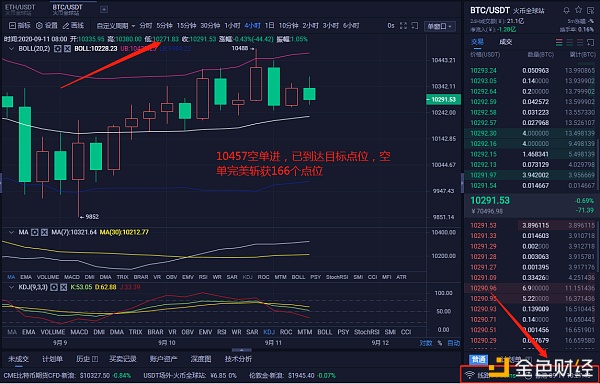Switch KDJ panel indicator to CCI
600x384 pixels.
(406, 332)
